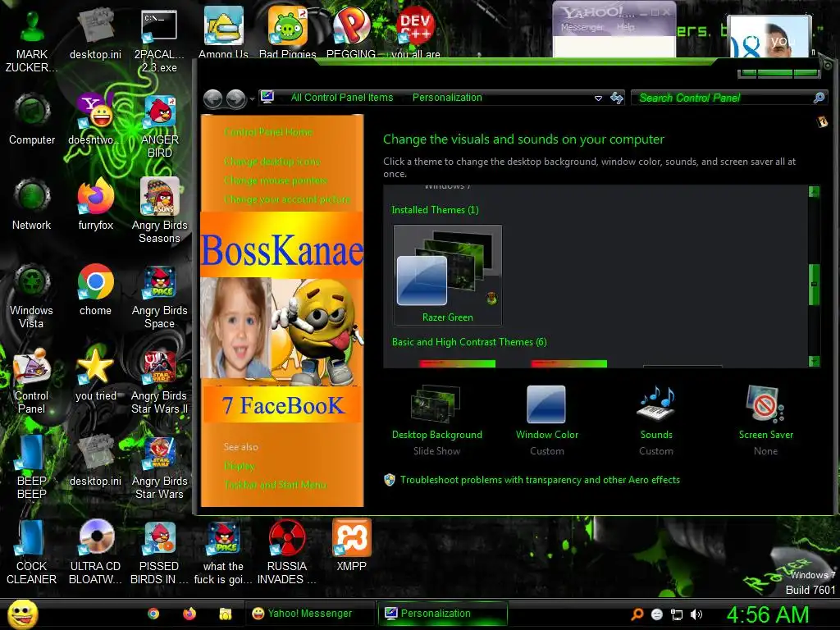Open Control Panel Home link

[x=268, y=132]
